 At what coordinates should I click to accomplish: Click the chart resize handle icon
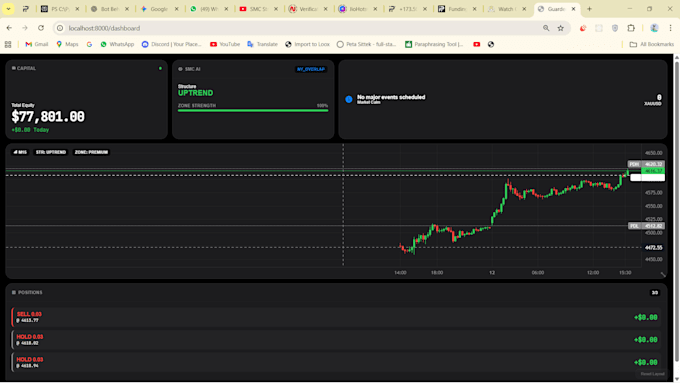tap(663, 274)
